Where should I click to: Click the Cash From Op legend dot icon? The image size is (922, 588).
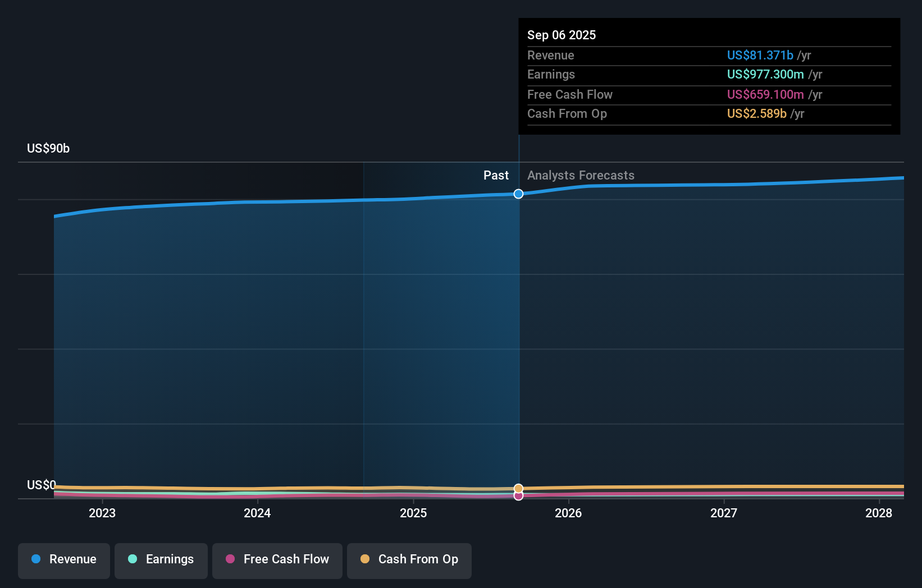366,559
